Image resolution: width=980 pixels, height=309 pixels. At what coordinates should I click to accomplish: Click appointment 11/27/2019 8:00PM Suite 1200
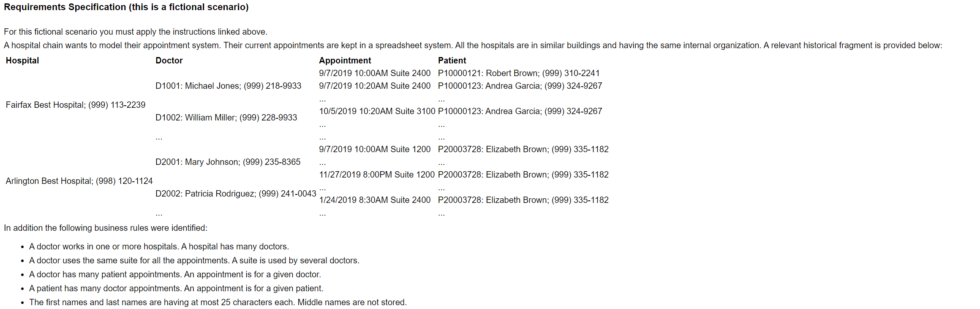pyautogui.click(x=377, y=175)
